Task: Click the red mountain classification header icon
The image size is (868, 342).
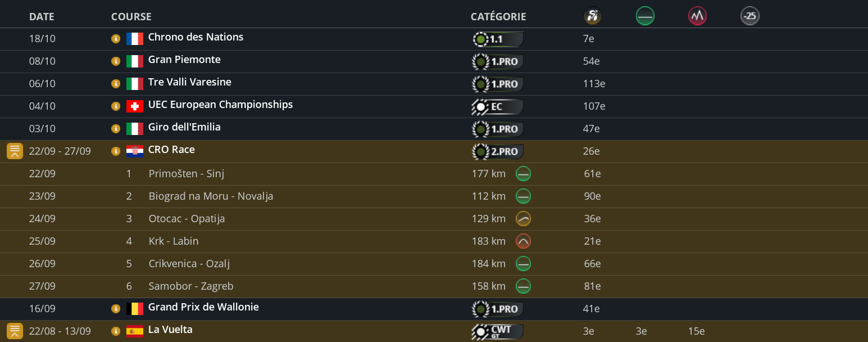Action: coord(697,16)
